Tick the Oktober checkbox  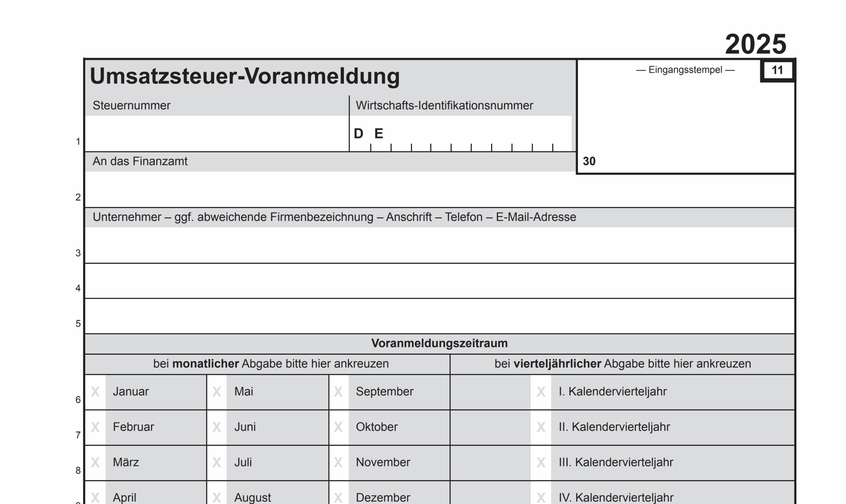pyautogui.click(x=338, y=427)
